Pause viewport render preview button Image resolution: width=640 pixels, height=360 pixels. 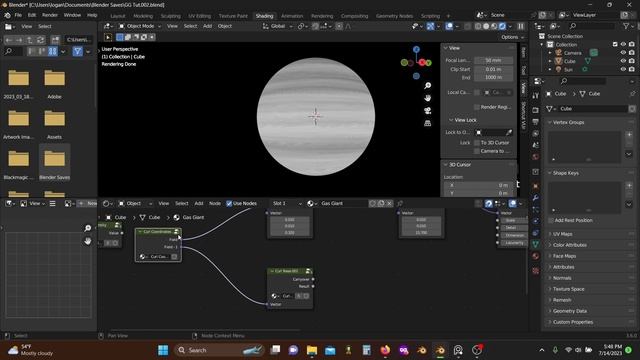521,26
